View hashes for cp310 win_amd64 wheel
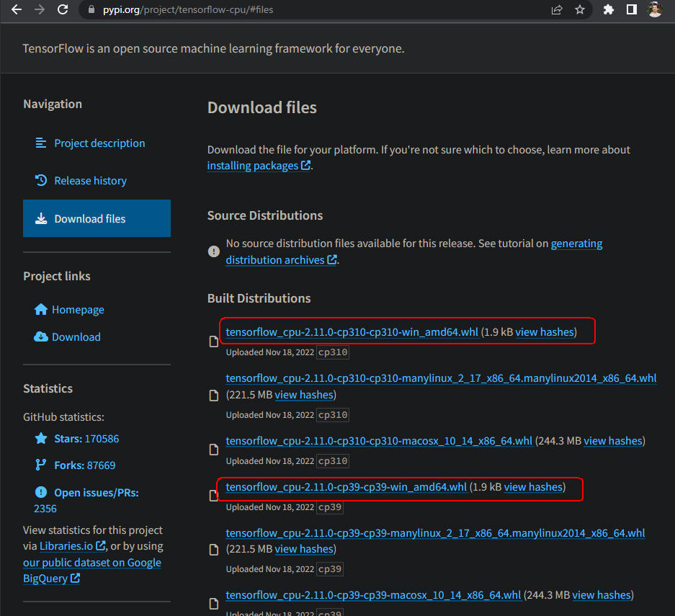 (545, 332)
